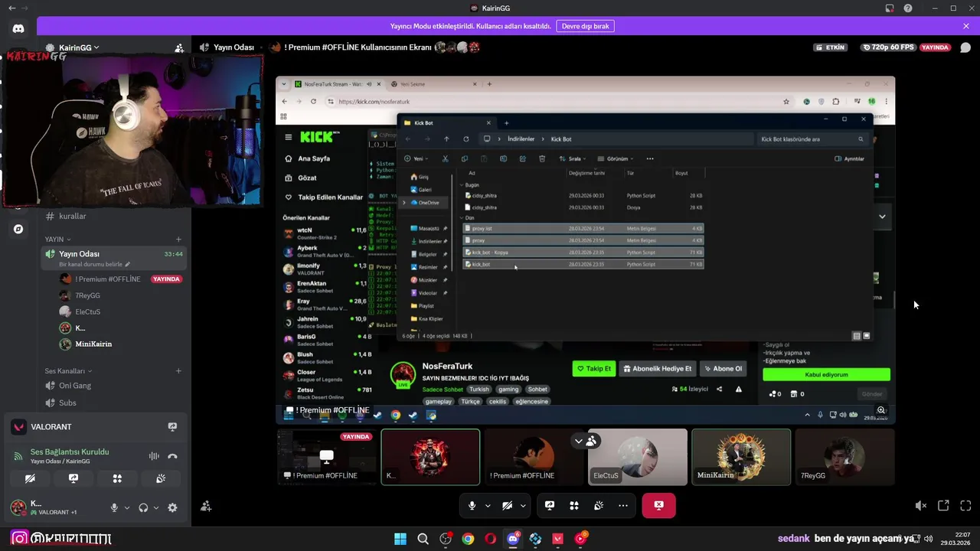Click the VALORANT activity stream icon
This screenshot has height=551, width=980.
(x=172, y=427)
